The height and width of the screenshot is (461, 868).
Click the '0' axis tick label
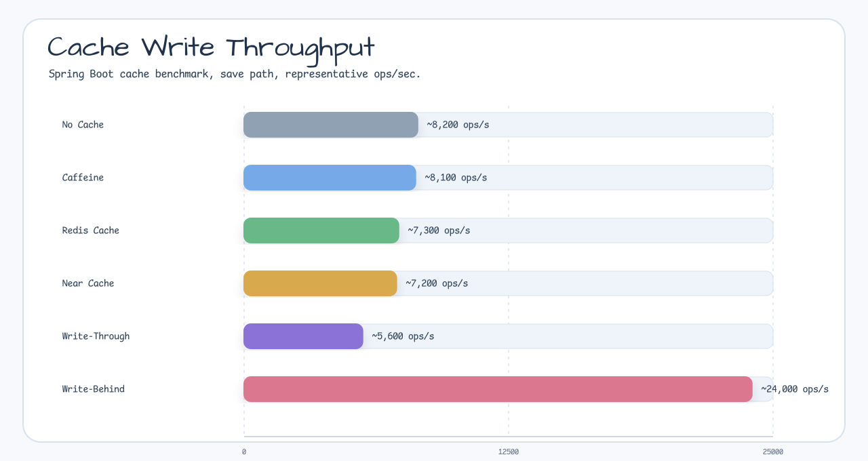click(x=244, y=452)
